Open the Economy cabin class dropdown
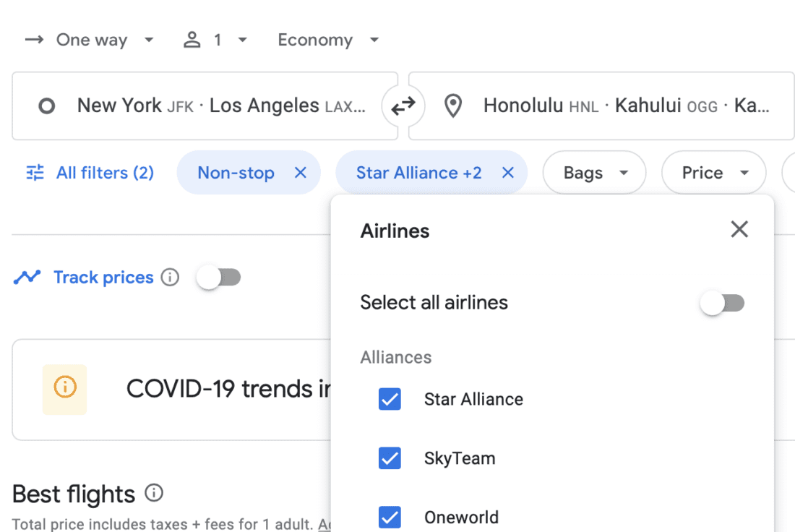Viewport: 795px width, 532px height. click(328, 40)
